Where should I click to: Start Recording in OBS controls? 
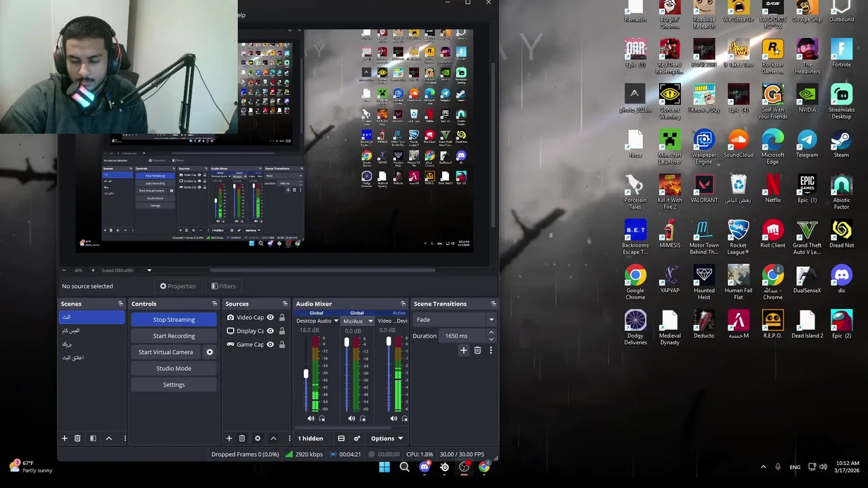(x=174, y=335)
